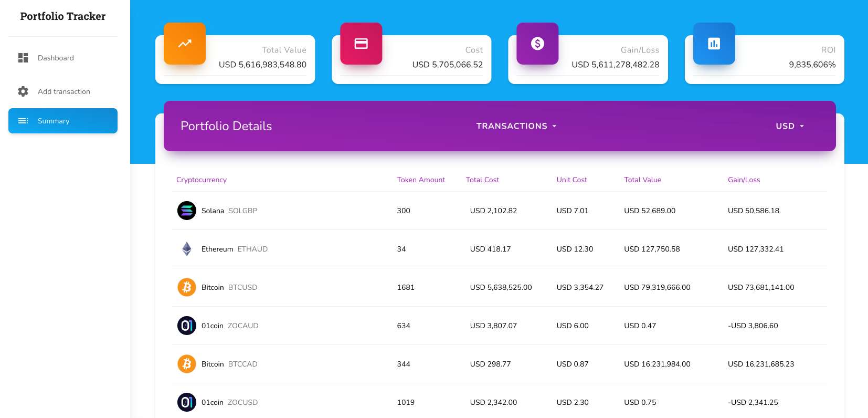The width and height of the screenshot is (868, 418).
Task: Click the orange trending-up Total Value icon
Action: 185,44
